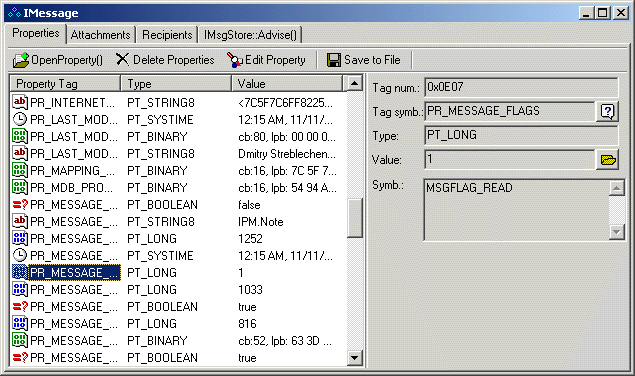Click the Save to File floppy icon
The width and height of the screenshot is (635, 376).
pyautogui.click(x=334, y=60)
